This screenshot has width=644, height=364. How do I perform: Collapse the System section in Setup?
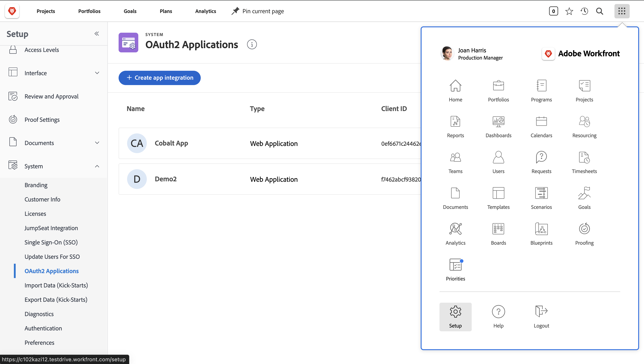click(97, 166)
